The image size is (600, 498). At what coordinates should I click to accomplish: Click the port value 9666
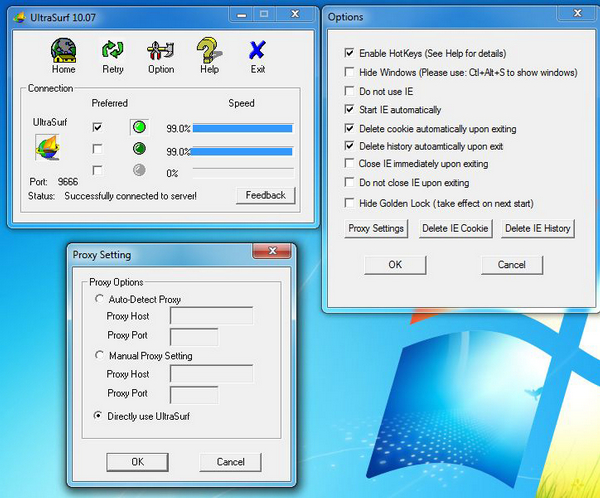(x=68, y=181)
